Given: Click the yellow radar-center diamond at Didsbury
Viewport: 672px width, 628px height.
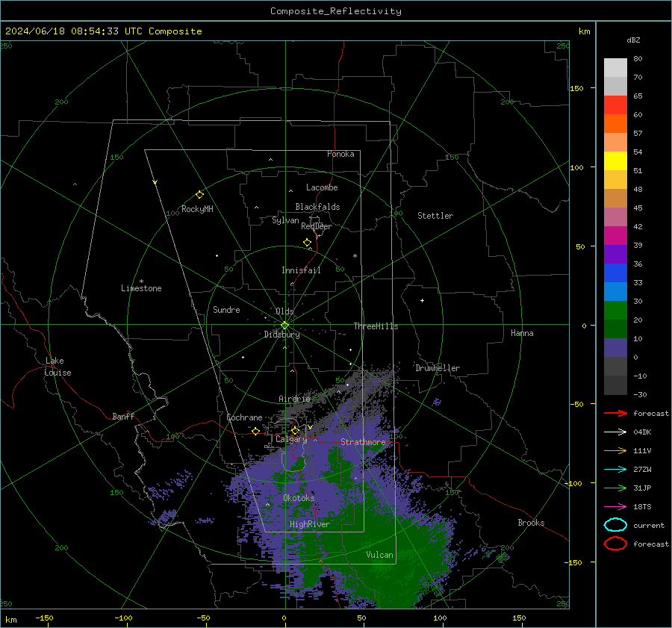Looking at the screenshot, I should tap(284, 326).
